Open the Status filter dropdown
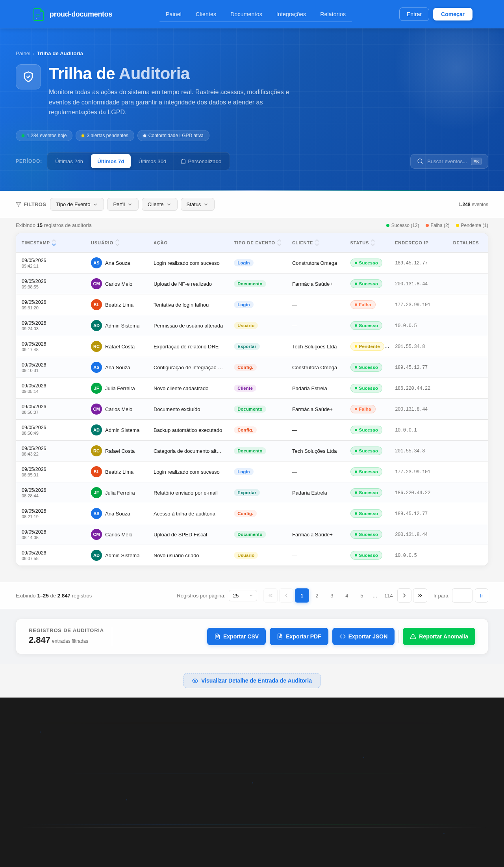Viewport: 504px width, 867px height. pyautogui.click(x=198, y=204)
